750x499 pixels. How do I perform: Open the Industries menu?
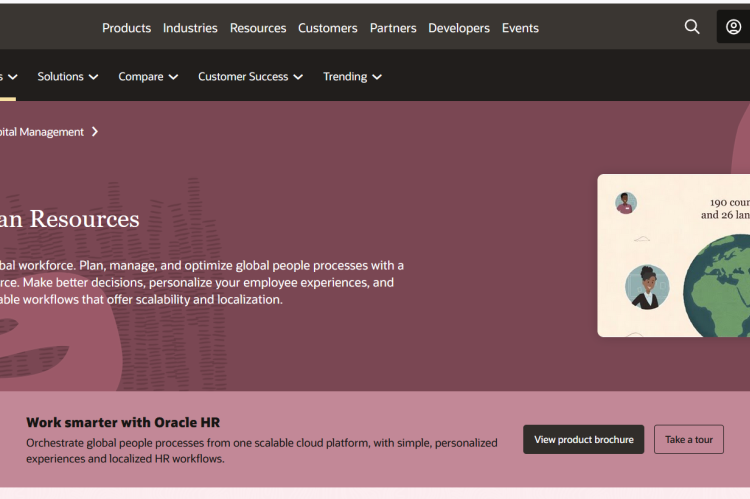tap(190, 28)
